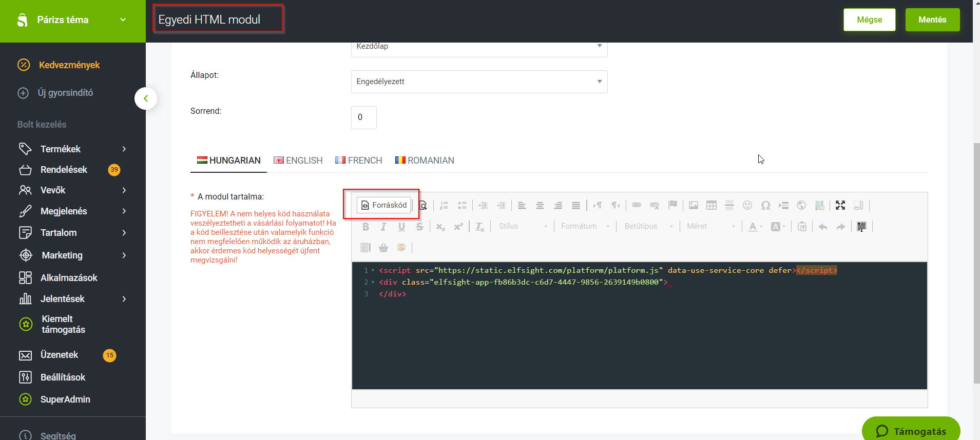Viewport: 980px width, 440px height.
Task: Expand the Vevők sidebar menu
Action: [124, 190]
